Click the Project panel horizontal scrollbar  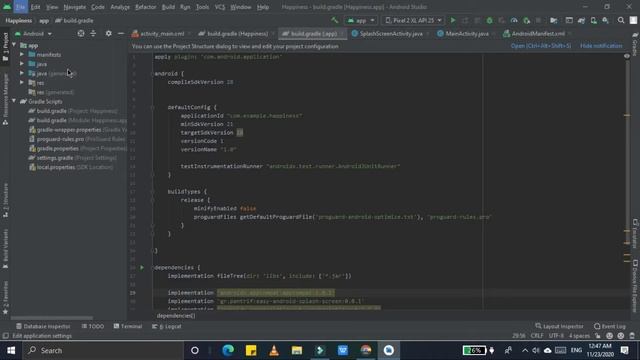[52, 318]
